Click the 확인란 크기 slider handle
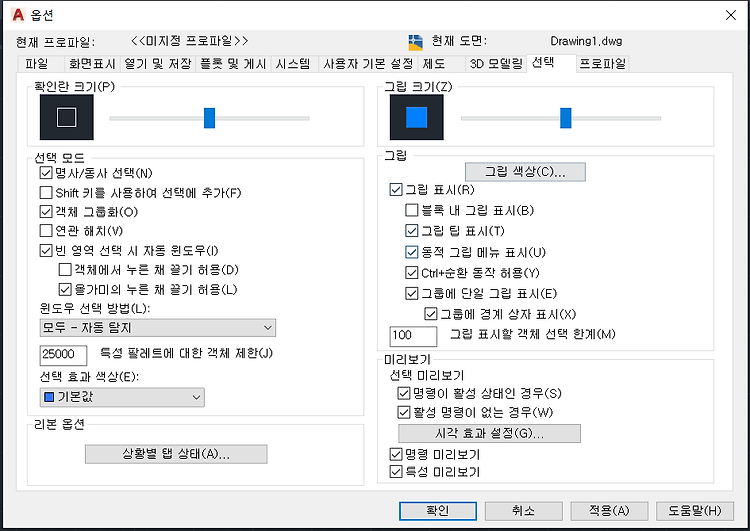This screenshot has height=531, width=750. click(210, 118)
